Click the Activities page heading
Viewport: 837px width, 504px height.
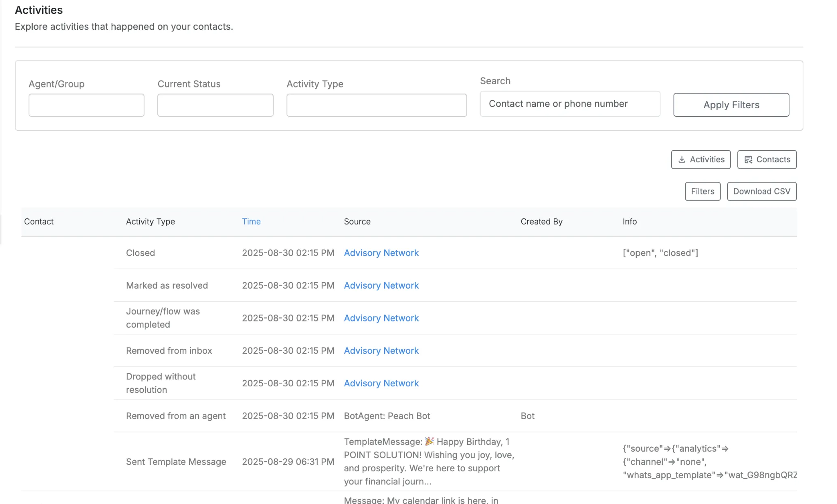pyautogui.click(x=39, y=10)
